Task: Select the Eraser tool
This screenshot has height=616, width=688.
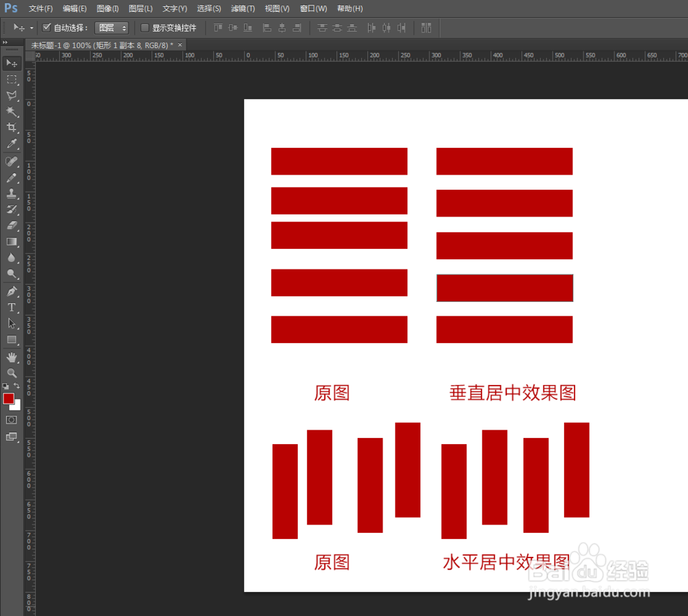Action: 12,225
